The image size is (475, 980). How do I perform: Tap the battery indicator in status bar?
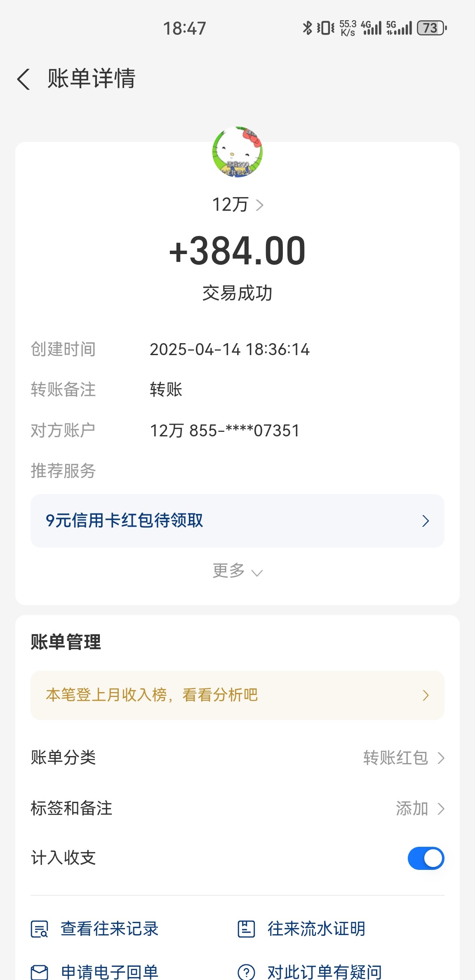[x=431, y=28]
